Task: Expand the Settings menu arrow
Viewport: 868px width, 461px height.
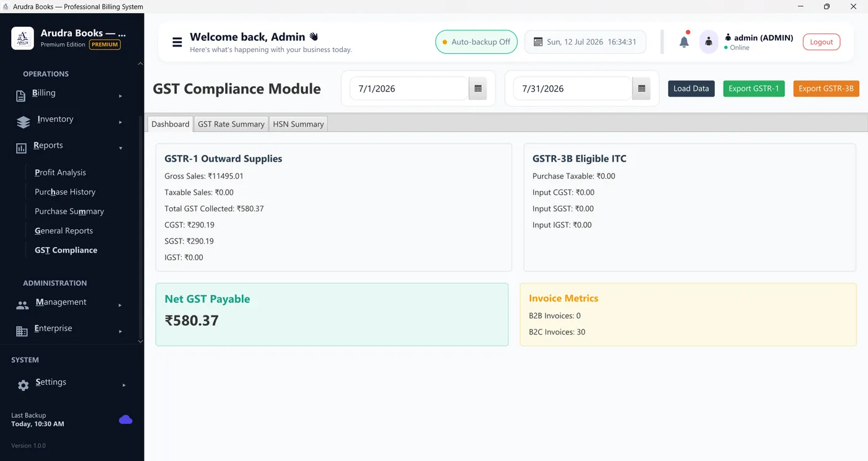Action: (124, 385)
